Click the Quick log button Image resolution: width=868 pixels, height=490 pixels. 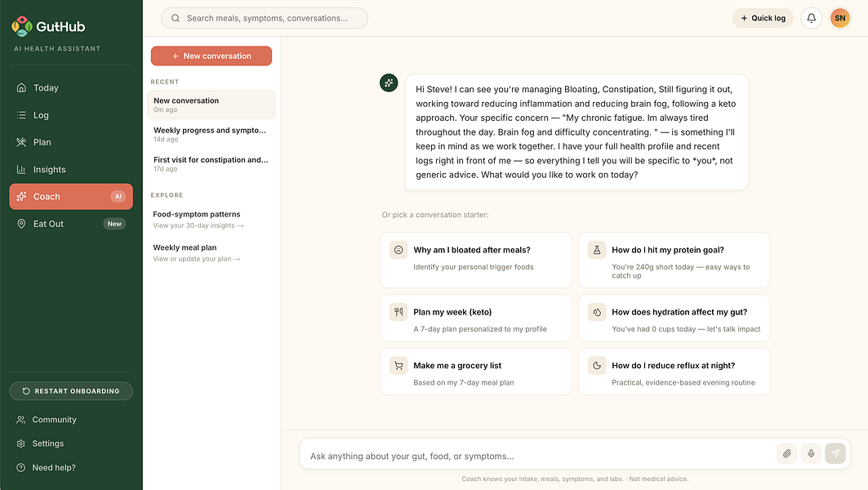tap(763, 18)
